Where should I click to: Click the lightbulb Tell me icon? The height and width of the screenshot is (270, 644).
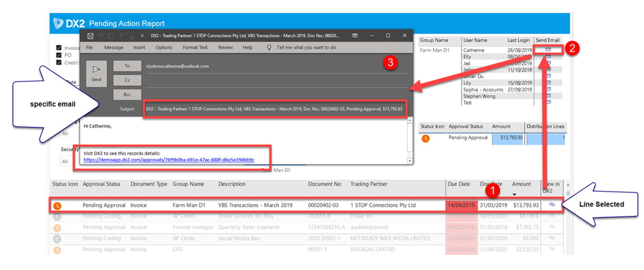coord(269,47)
